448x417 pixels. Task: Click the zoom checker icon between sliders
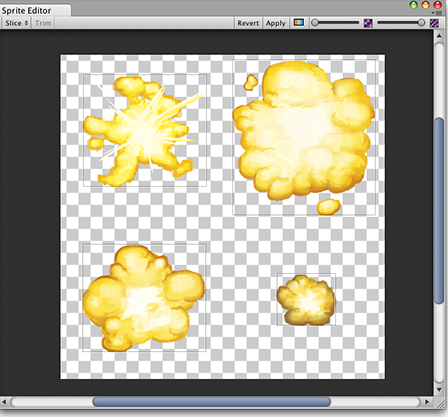368,23
